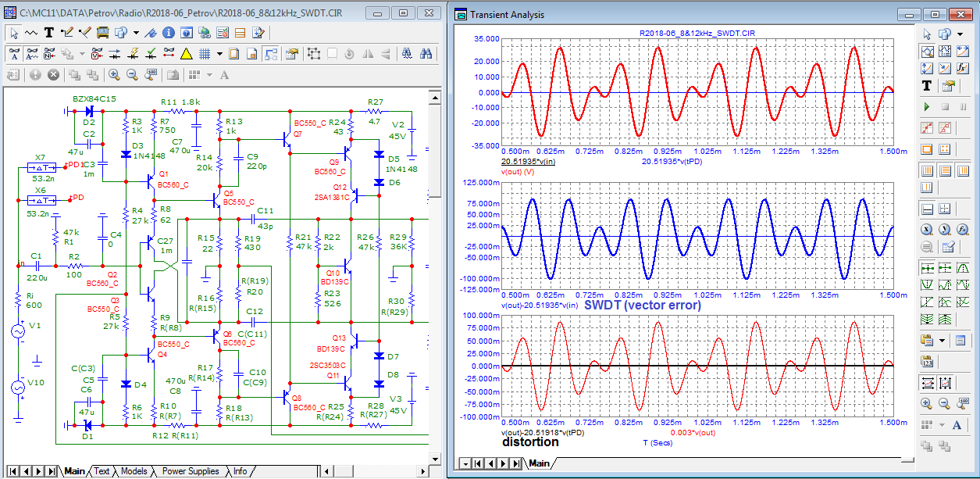Click the 20.51935*v(in) trace label
Screen dimensions: 980x479
(x=529, y=161)
